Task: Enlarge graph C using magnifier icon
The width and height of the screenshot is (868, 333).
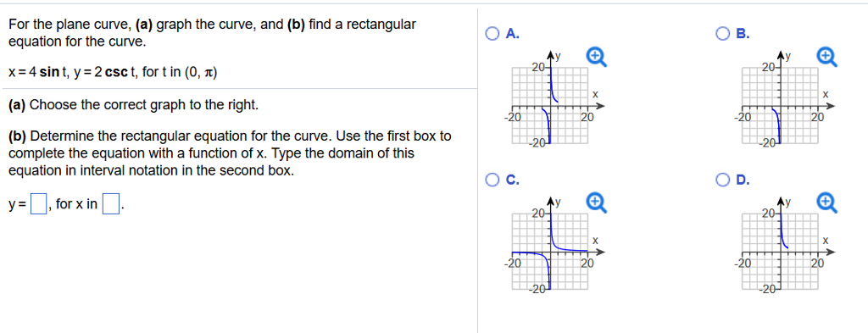Action: point(597,203)
